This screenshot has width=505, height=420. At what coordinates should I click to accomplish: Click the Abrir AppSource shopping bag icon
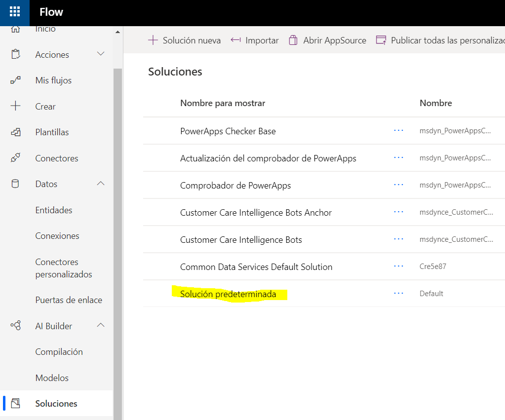[x=293, y=39]
